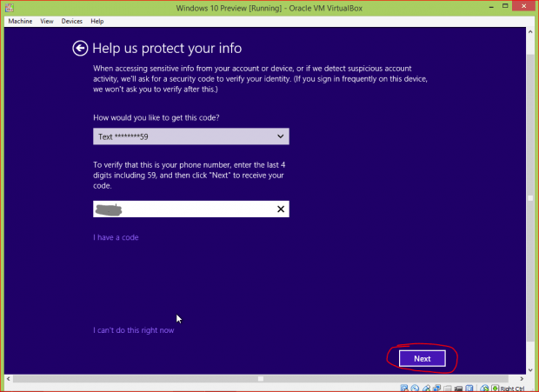Click the horizontal scrollbar right arrow
The height and width of the screenshot is (392, 539).
click(x=522, y=379)
